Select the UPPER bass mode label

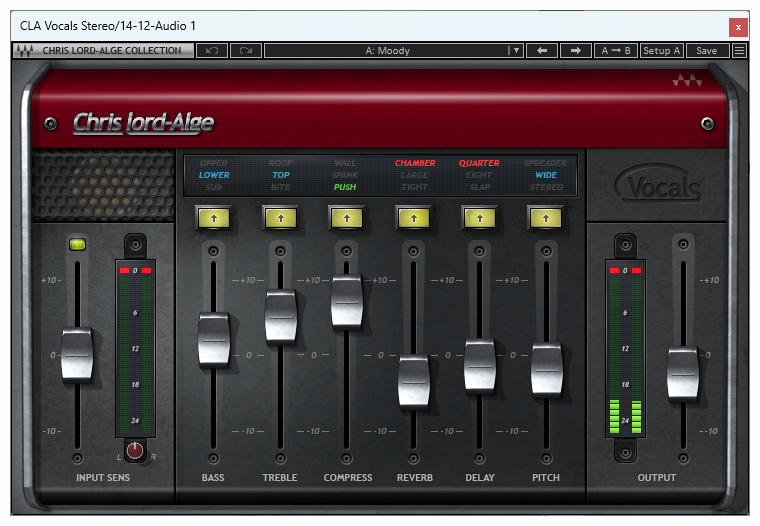[214, 163]
